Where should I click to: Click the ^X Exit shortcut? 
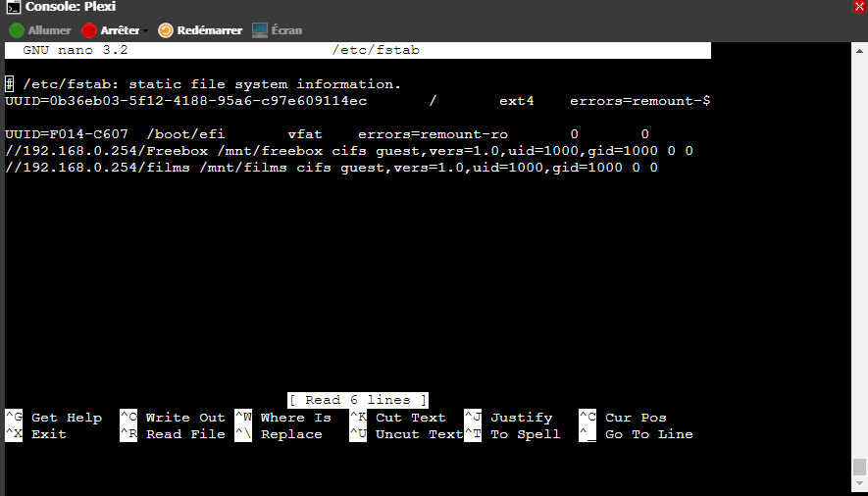(36, 434)
